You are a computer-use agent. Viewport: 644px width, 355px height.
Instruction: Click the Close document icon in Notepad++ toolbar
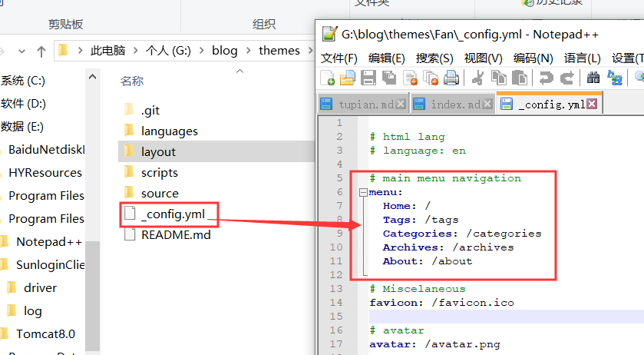pos(410,78)
